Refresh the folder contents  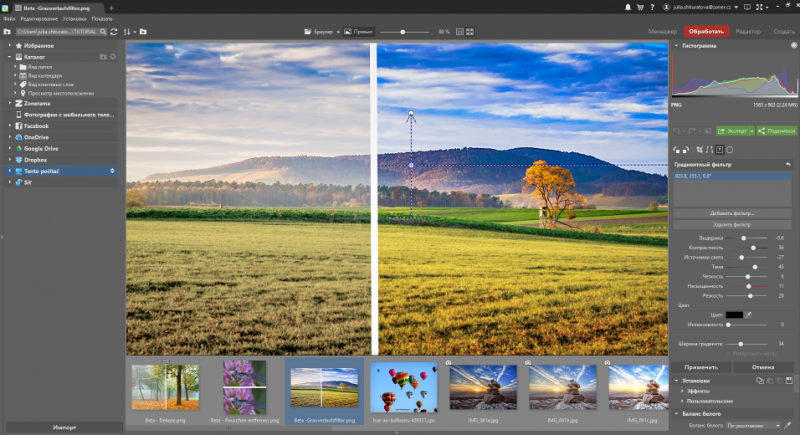114,32
